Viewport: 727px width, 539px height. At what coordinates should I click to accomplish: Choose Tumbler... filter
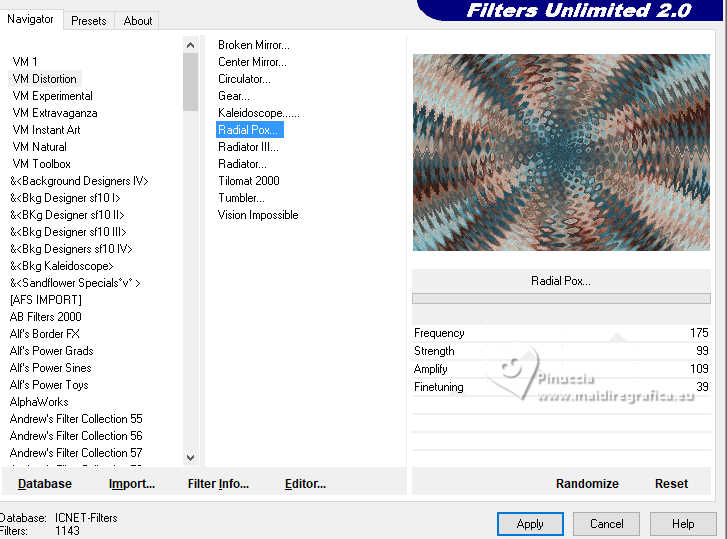[241, 198]
